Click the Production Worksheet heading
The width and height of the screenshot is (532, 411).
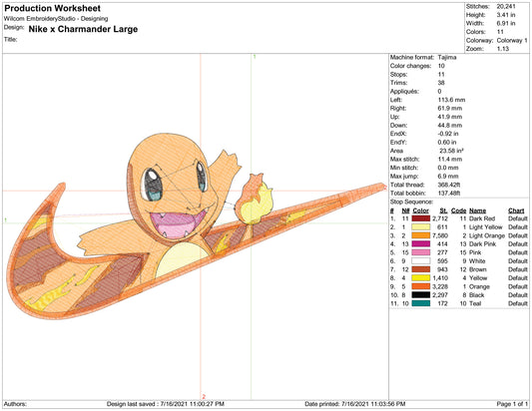(x=52, y=8)
